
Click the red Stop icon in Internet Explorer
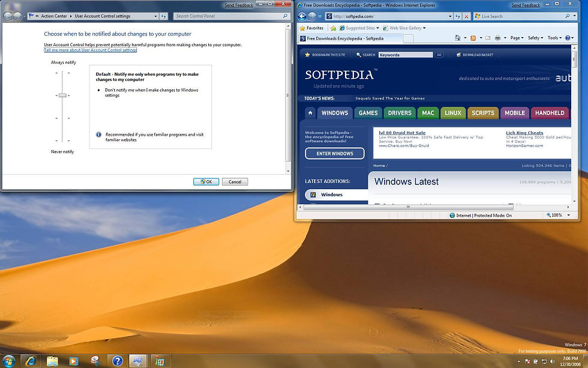pos(466,16)
